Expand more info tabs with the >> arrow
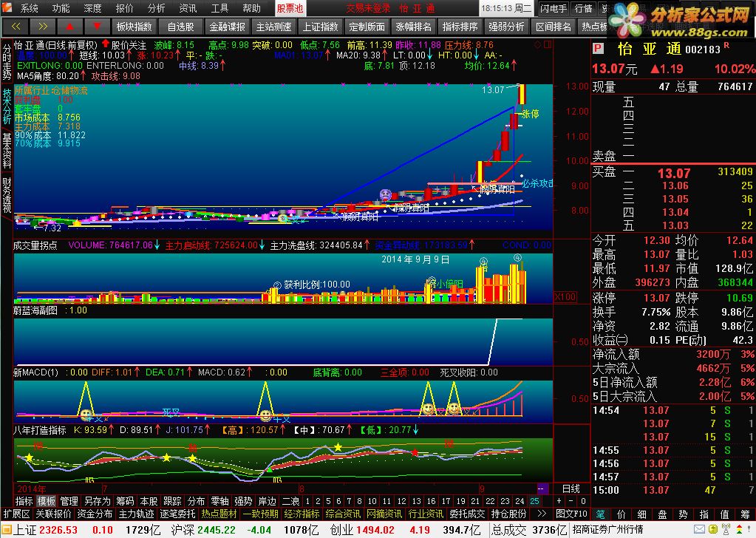Screen dimensions: 756x538 point(542,514)
